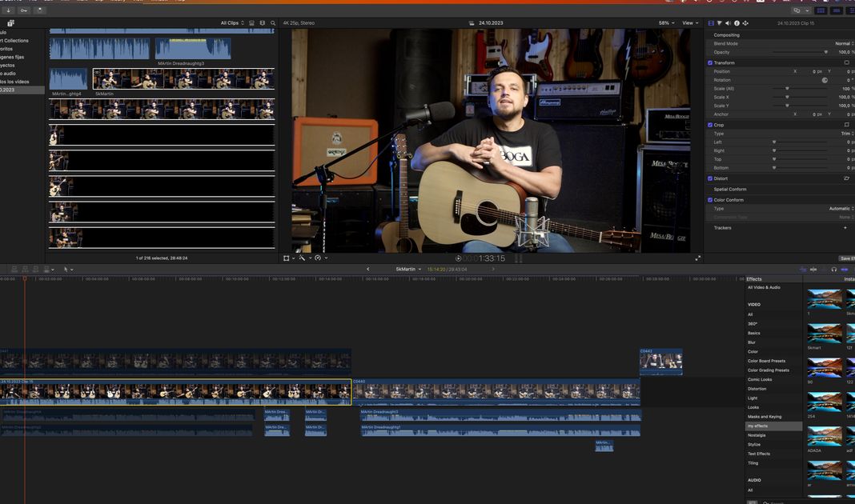
Task: Open the keyword editor key icon
Action: (x=24, y=10)
